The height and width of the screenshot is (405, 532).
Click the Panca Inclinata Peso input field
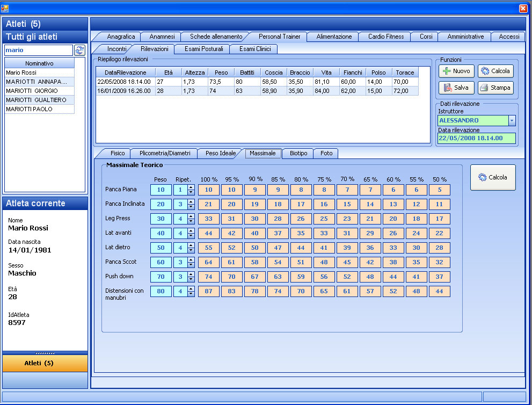click(x=161, y=204)
